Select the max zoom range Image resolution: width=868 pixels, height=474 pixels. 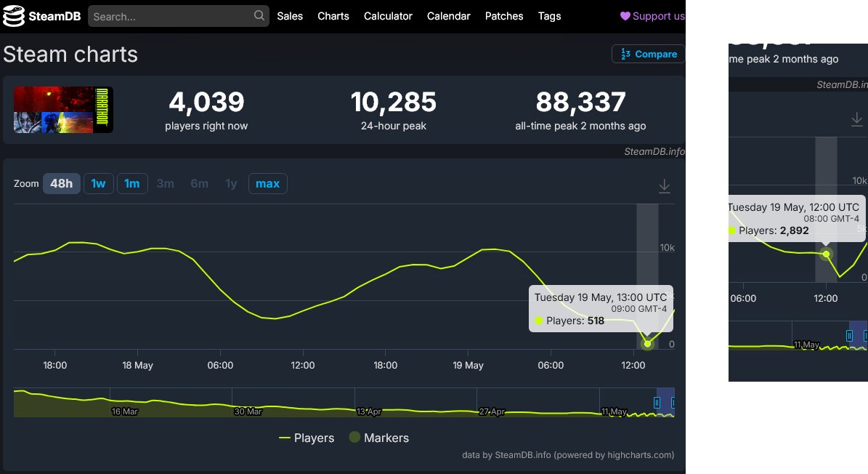(x=268, y=183)
